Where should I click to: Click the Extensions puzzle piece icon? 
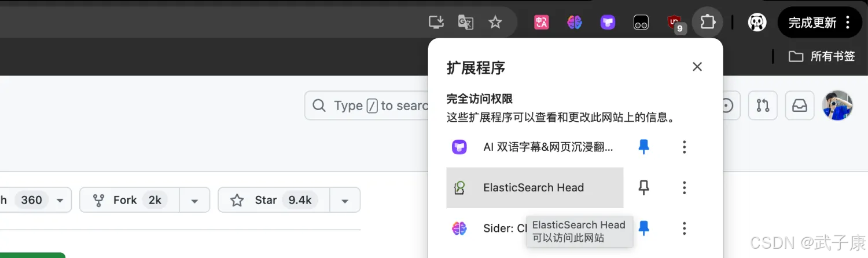pyautogui.click(x=707, y=23)
